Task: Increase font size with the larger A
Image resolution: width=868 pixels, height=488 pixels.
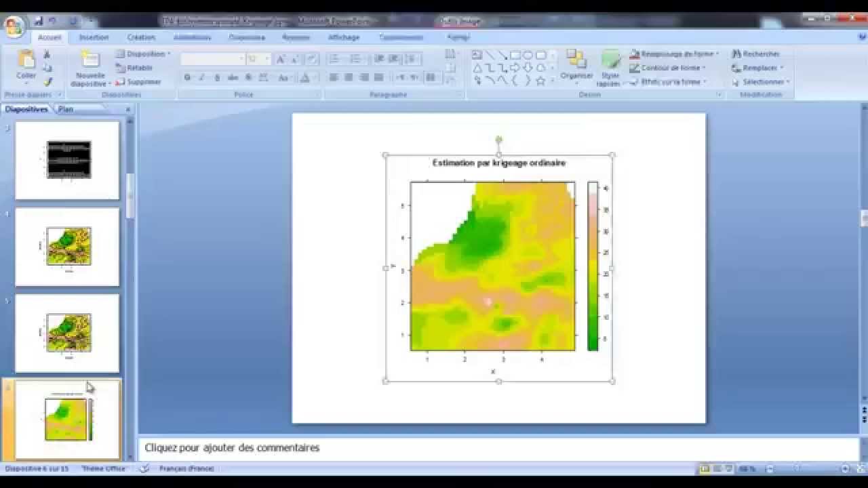Action: pos(281,60)
